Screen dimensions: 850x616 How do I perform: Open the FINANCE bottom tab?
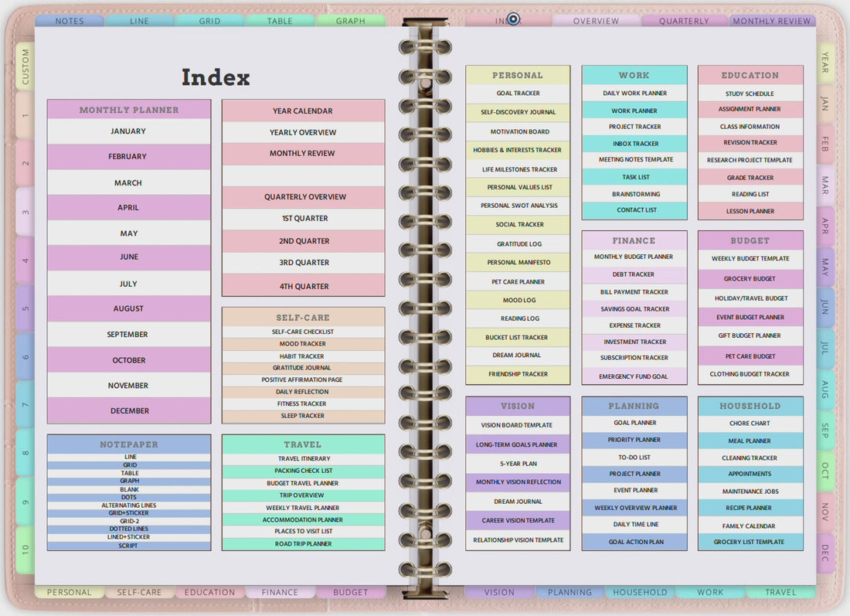(x=280, y=592)
